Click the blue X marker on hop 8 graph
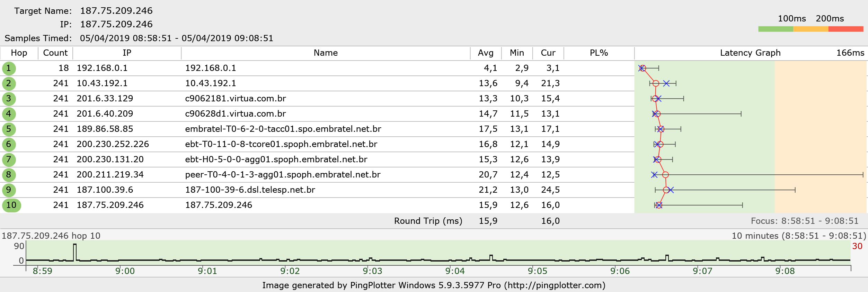Screen dimensions: 868x292 pyautogui.click(x=654, y=175)
